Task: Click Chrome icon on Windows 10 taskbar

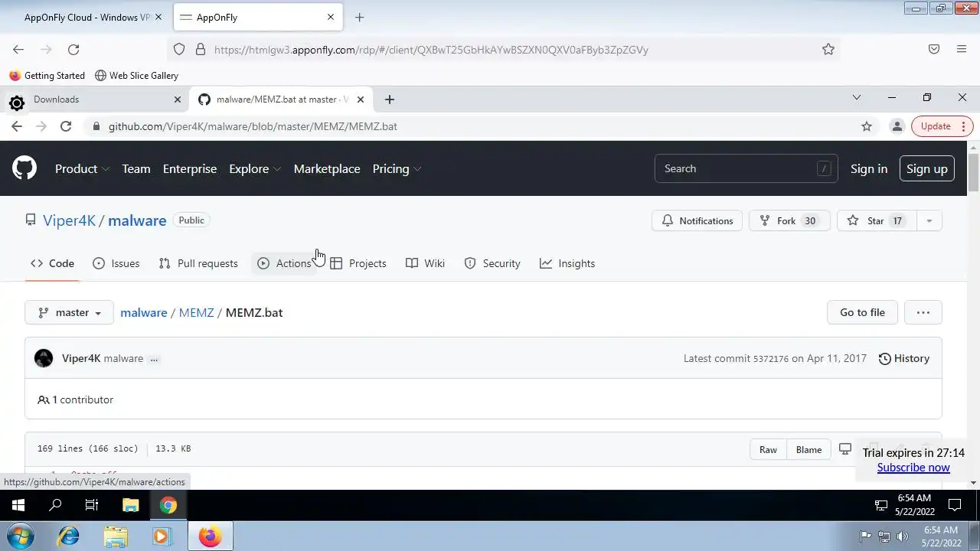Action: tap(168, 505)
